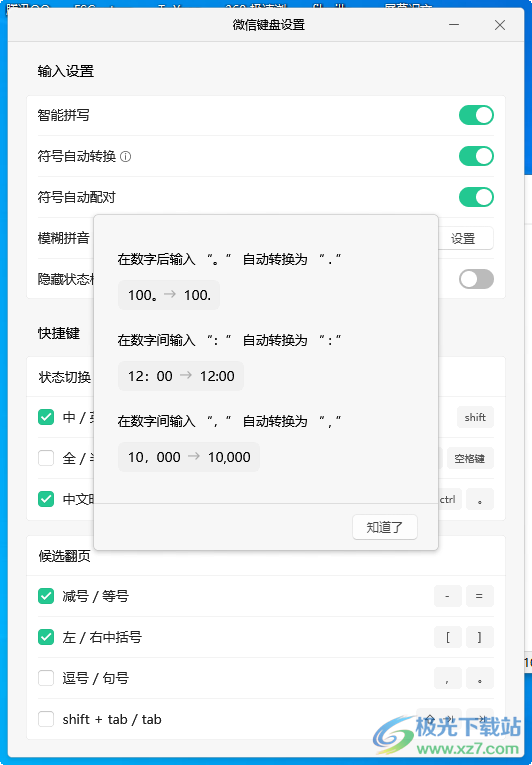Click the 输入设置 section heading
This screenshot has height=765, width=532.
point(65,71)
